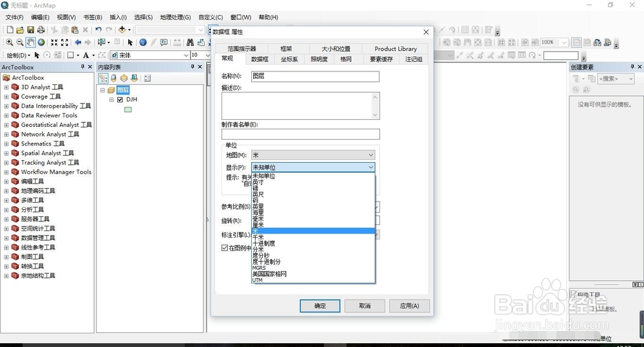Select the Zoom Out magnifier tool
This screenshot has width=644, height=347.
point(20,42)
